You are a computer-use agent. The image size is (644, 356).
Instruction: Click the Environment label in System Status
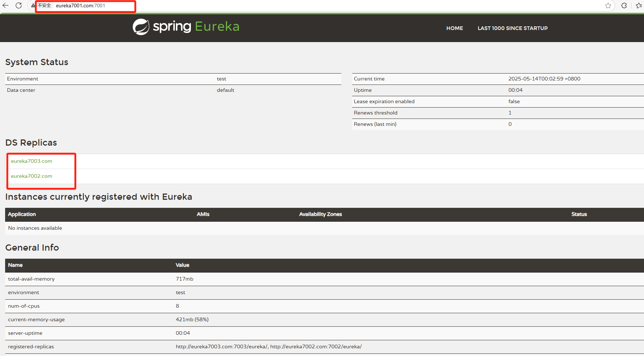22,79
